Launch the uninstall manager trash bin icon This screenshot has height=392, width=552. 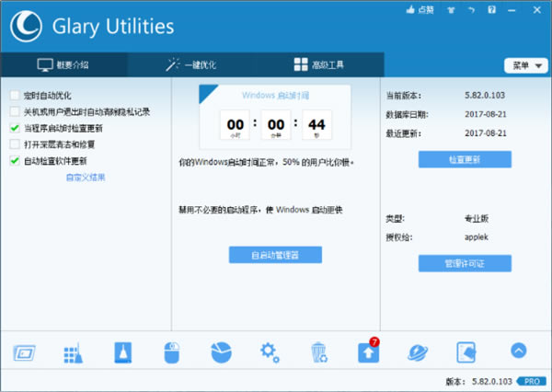(319, 352)
